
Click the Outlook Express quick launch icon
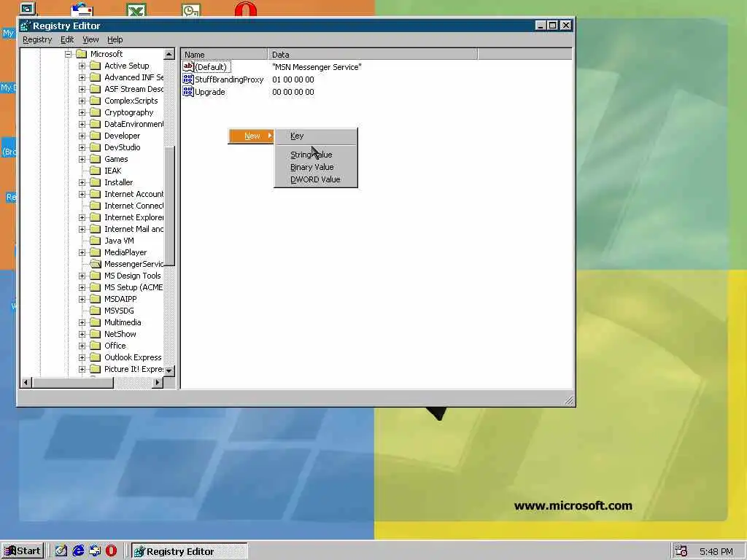pos(95,551)
